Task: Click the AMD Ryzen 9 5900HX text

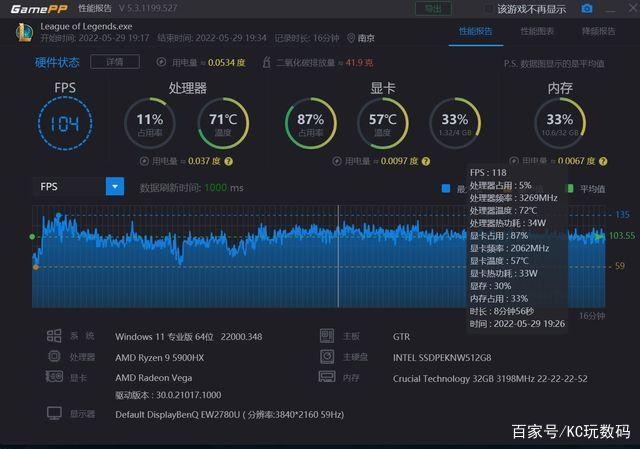Action: 160,358
